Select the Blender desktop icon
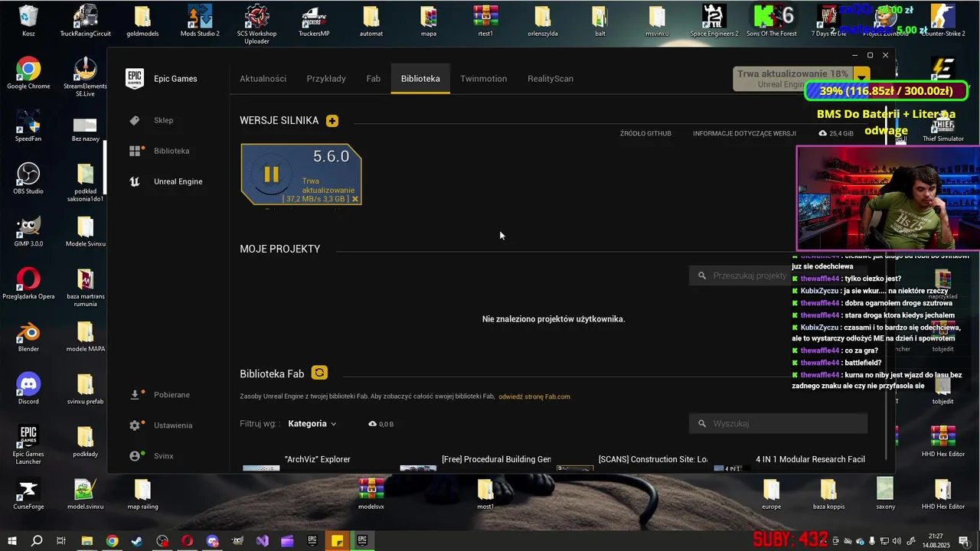The image size is (980, 551). [x=28, y=336]
